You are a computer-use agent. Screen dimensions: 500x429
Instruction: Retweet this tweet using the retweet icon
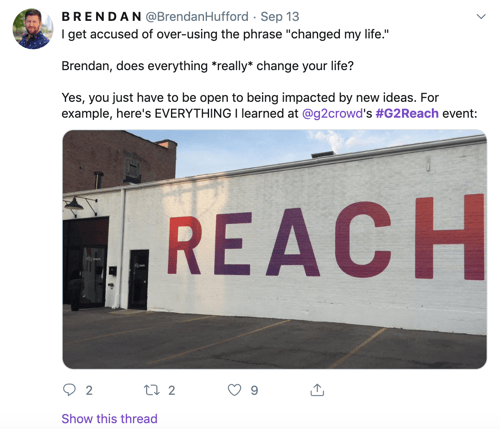pyautogui.click(x=151, y=390)
